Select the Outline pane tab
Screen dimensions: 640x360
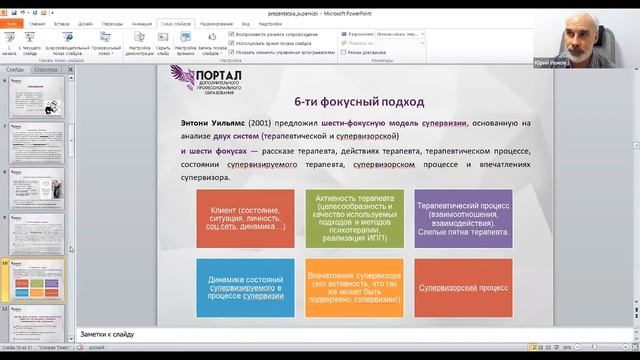tap(46, 69)
